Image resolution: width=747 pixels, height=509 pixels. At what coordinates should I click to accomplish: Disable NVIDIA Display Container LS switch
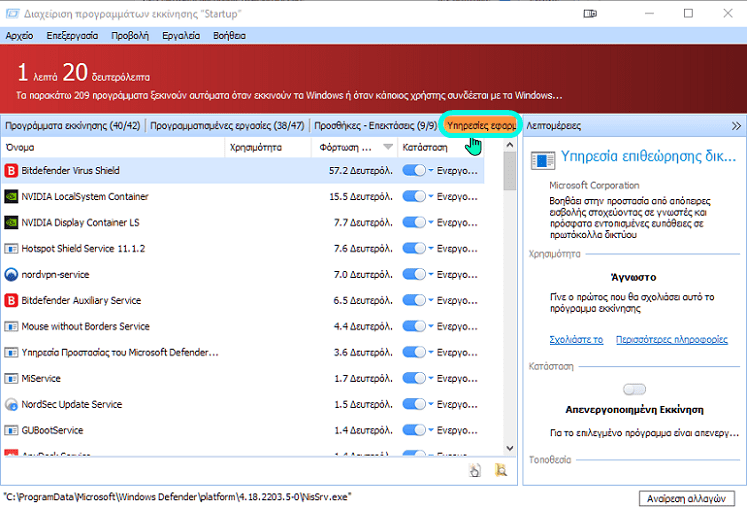pos(414,222)
